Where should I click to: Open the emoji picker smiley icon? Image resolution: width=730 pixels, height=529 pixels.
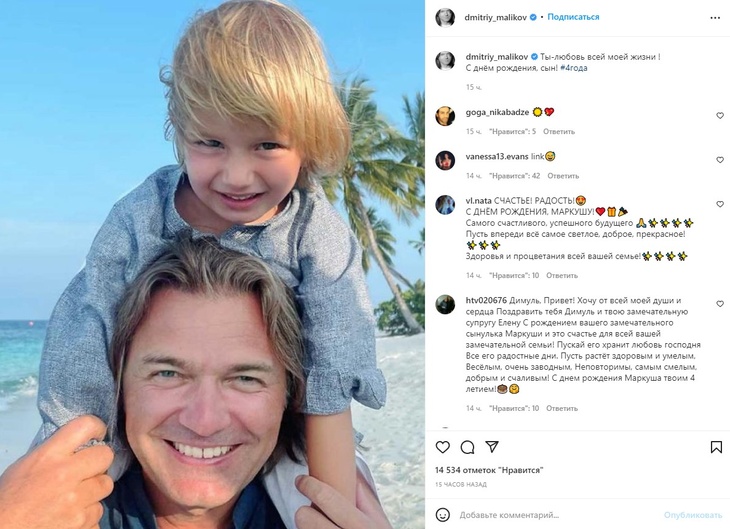point(442,515)
